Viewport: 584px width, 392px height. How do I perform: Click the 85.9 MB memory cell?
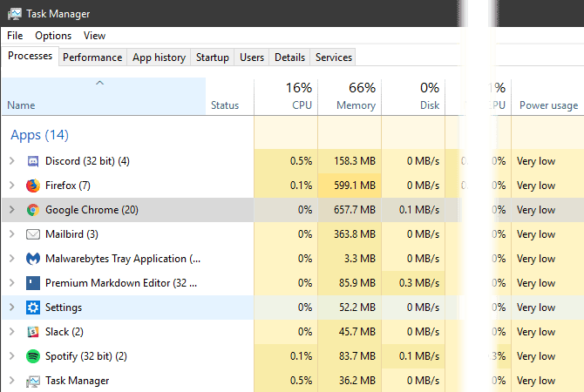(x=350, y=283)
